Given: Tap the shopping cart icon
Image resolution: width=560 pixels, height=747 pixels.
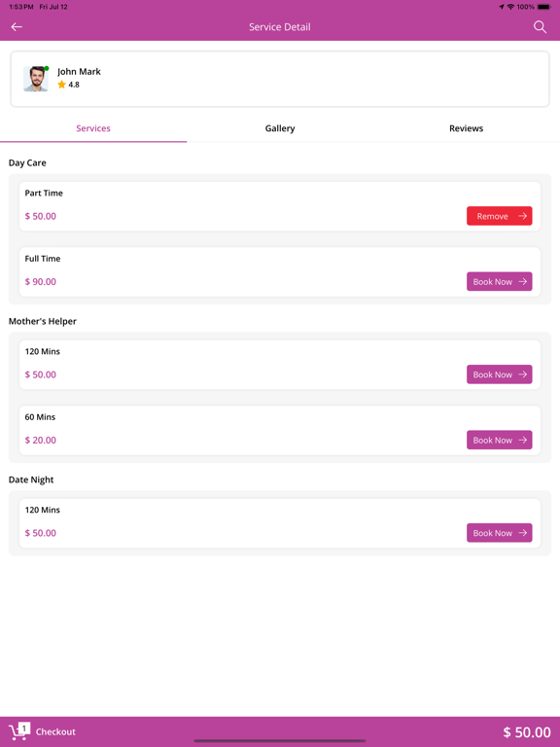Looking at the screenshot, I should coord(19,731).
